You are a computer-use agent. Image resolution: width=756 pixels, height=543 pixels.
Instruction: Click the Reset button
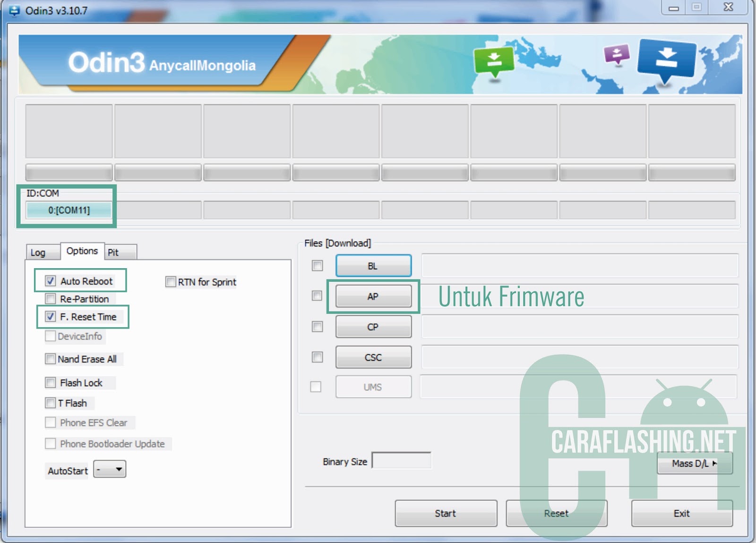point(556,513)
